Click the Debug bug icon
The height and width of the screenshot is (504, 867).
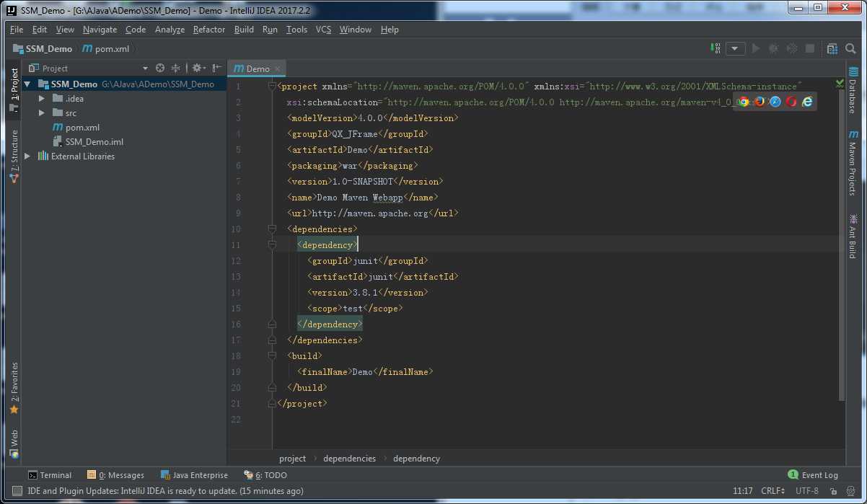(773, 48)
